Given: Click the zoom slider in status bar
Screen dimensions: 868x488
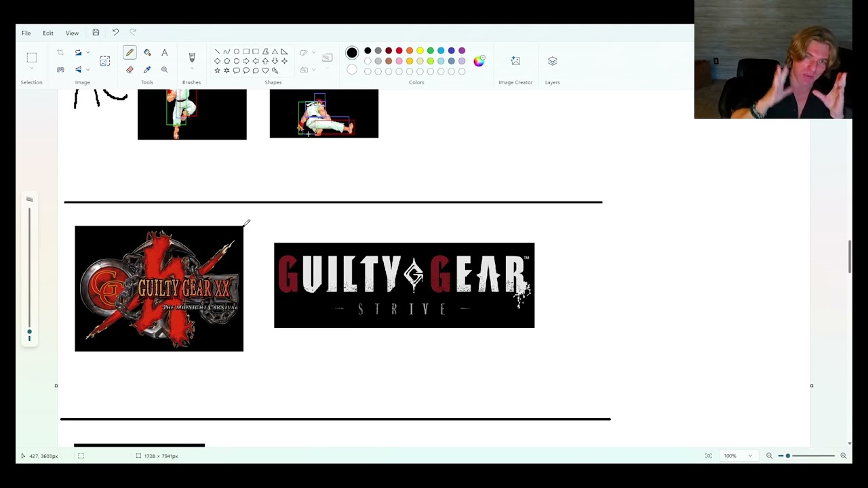Looking at the screenshot, I should (x=806, y=456).
